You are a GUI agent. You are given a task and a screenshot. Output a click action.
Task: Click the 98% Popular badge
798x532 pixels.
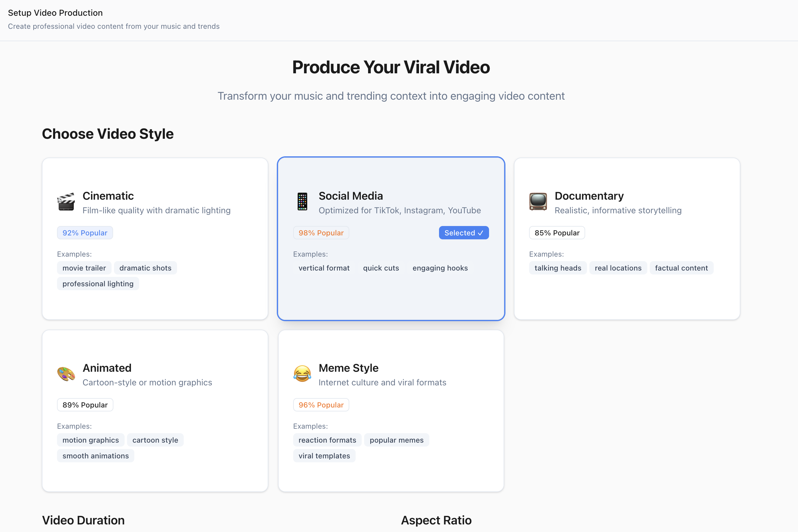point(321,233)
